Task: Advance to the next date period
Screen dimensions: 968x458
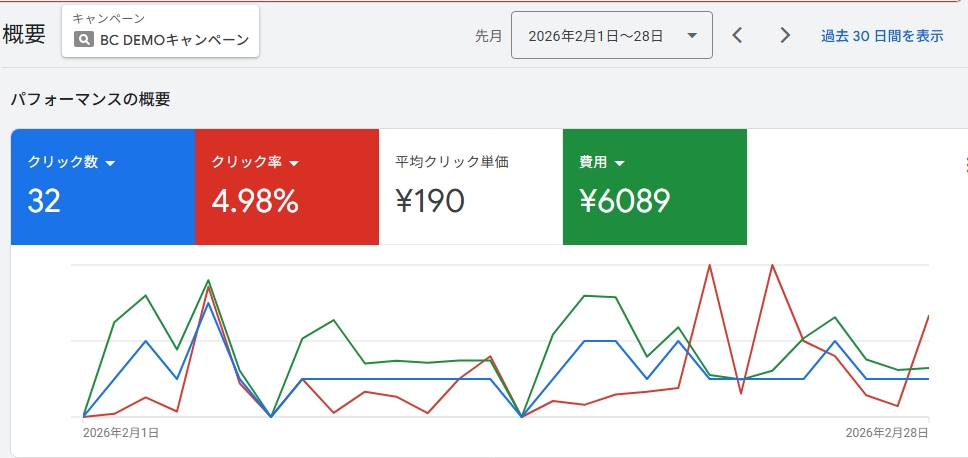Action: (785, 36)
